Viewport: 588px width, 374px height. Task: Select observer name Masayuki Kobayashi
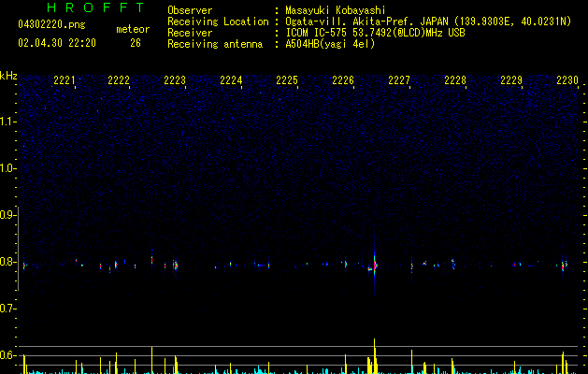click(x=336, y=10)
